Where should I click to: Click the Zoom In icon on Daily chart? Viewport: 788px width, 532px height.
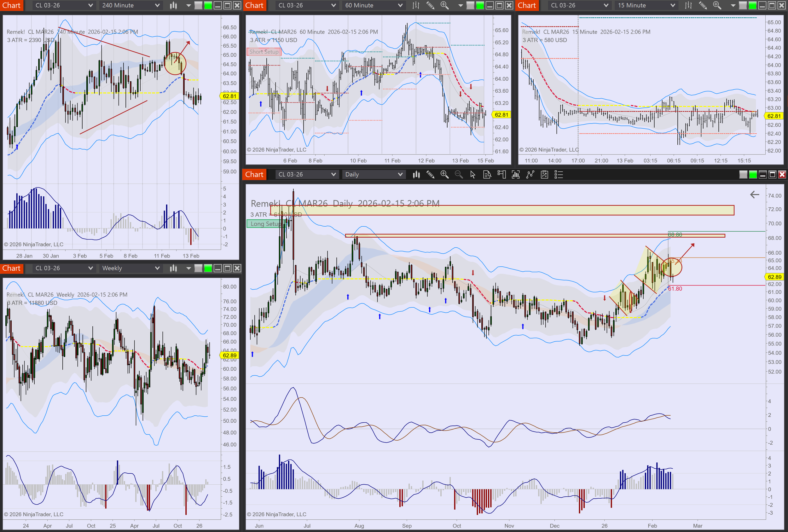click(444, 175)
